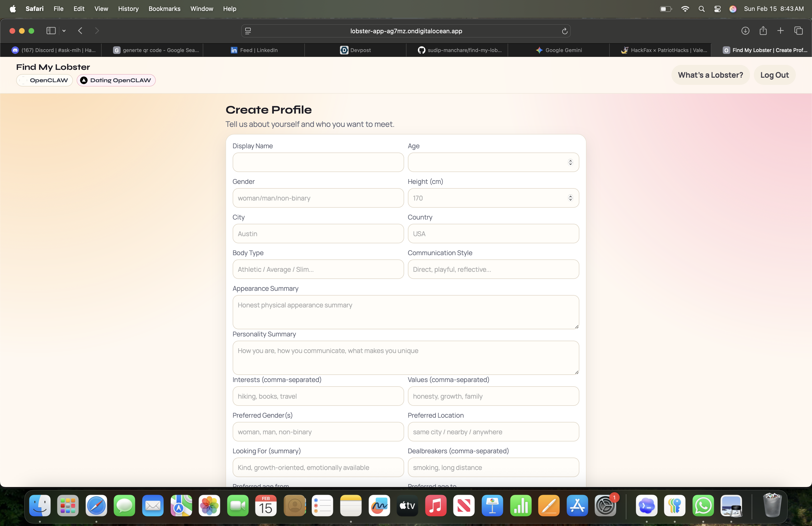This screenshot has height=526, width=812.
Task: Open Control Center in menu bar
Action: (x=717, y=9)
